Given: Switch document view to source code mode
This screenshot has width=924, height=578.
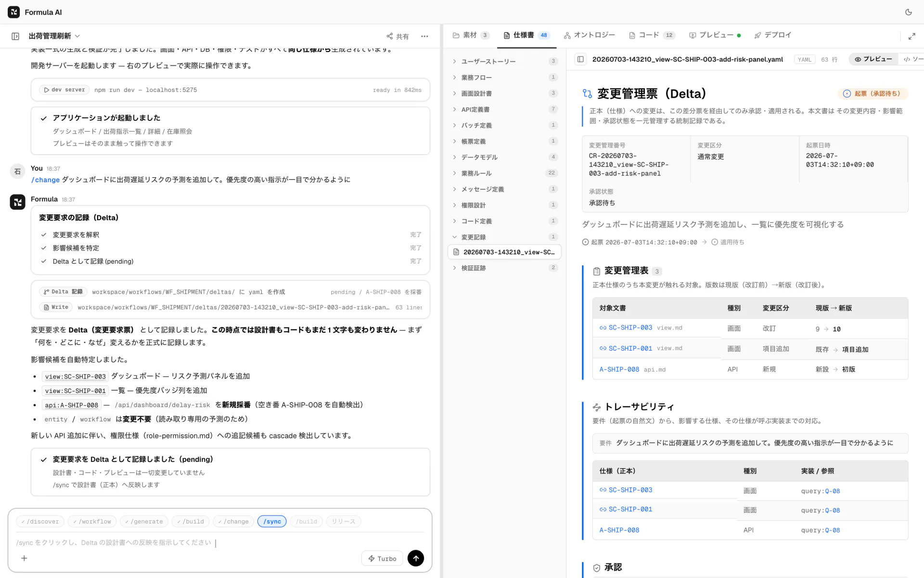Looking at the screenshot, I should (912, 59).
